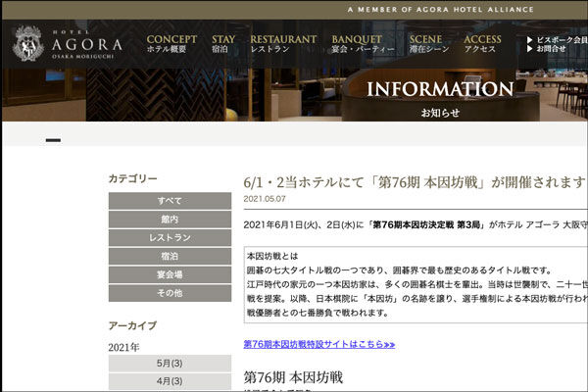Select the 宴会場 category button
The image size is (588, 392).
pos(170,274)
